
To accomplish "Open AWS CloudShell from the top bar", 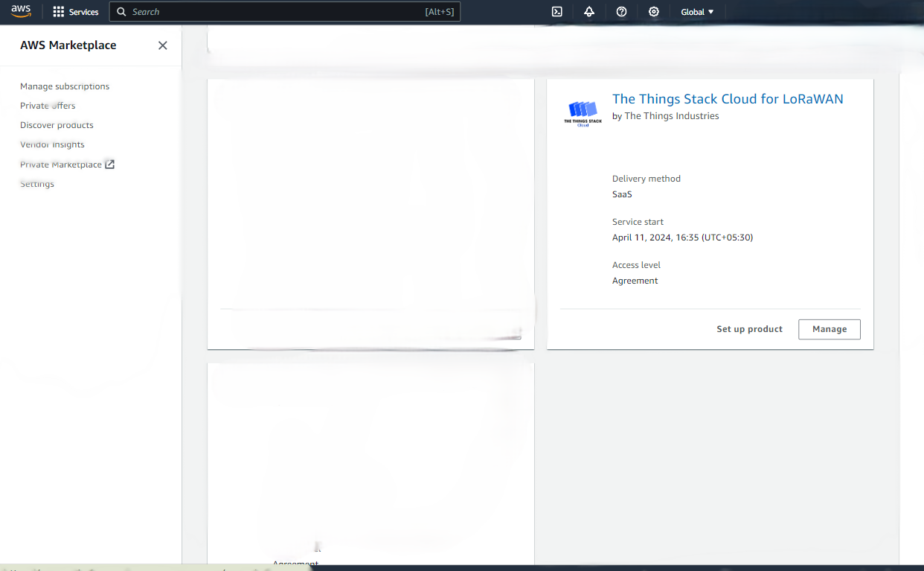I will (556, 11).
